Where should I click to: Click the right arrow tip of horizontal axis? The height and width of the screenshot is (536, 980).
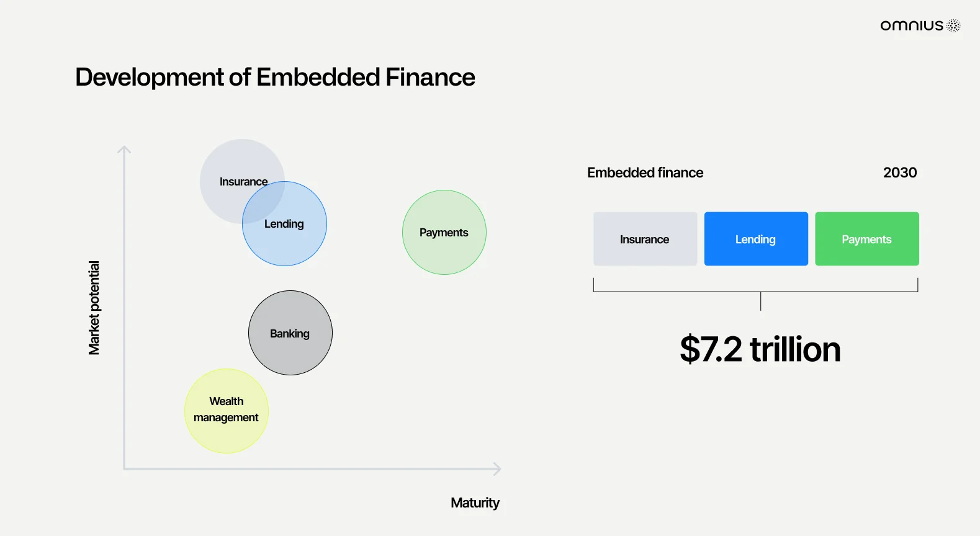tap(497, 469)
